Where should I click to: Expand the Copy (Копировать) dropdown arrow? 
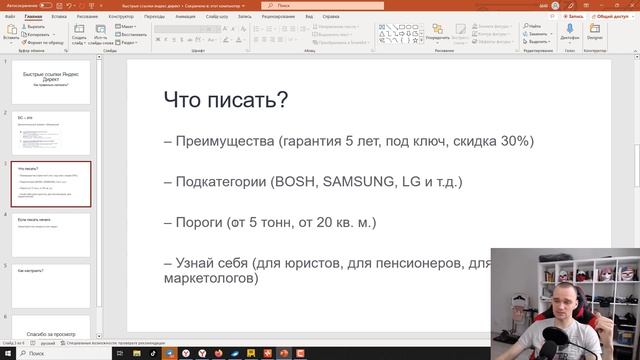(x=53, y=35)
